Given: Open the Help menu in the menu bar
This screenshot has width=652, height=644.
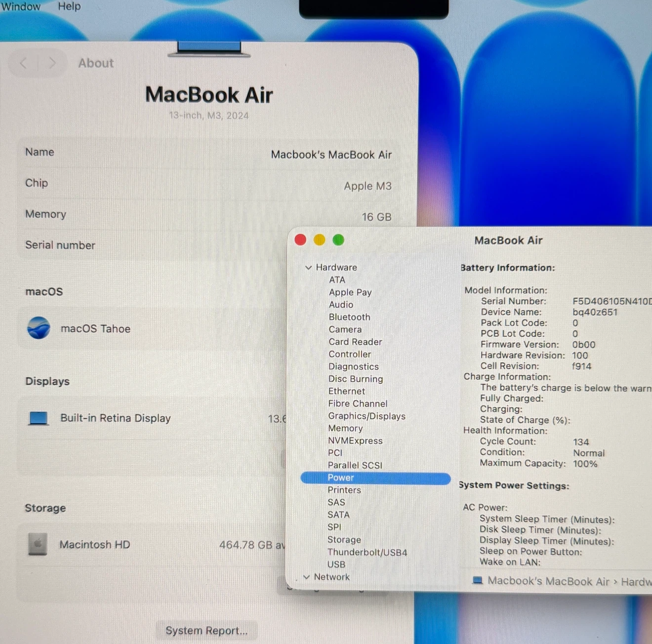Looking at the screenshot, I should click(x=69, y=6).
